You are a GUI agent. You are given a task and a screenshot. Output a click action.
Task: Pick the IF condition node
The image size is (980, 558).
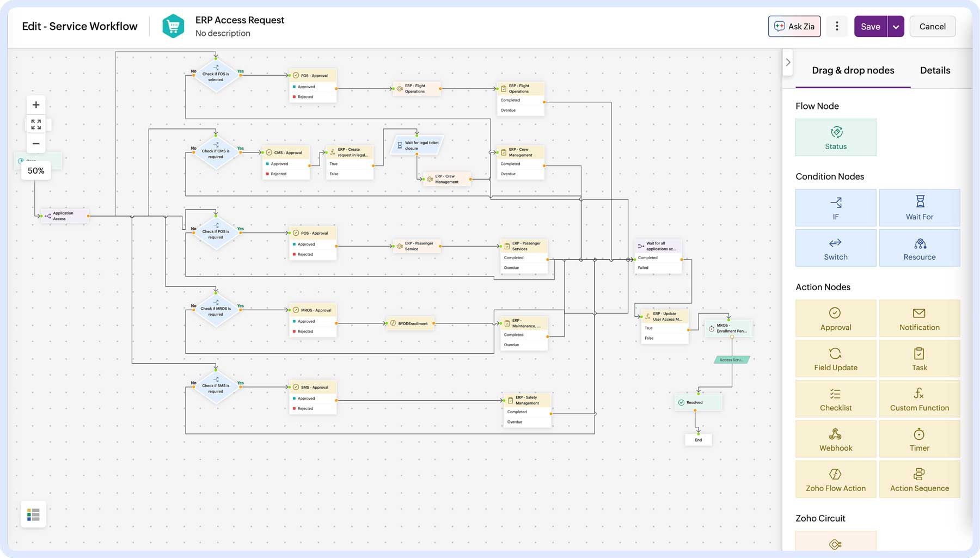(x=836, y=207)
